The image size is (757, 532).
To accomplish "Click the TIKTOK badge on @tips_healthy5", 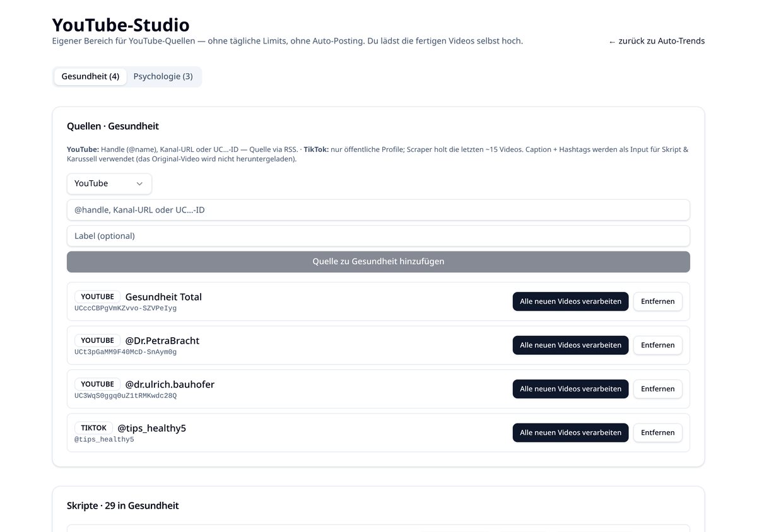I will [93, 428].
